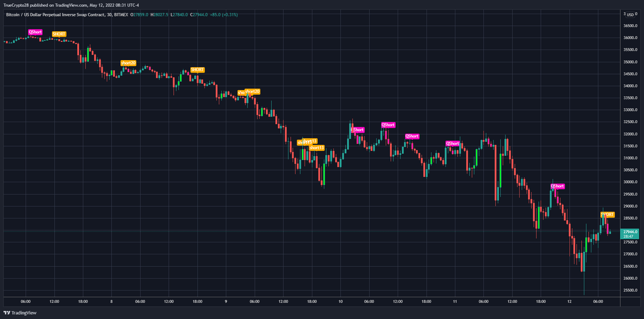Click the 29000.0 price scale label
644x319 pixels.
630,206
